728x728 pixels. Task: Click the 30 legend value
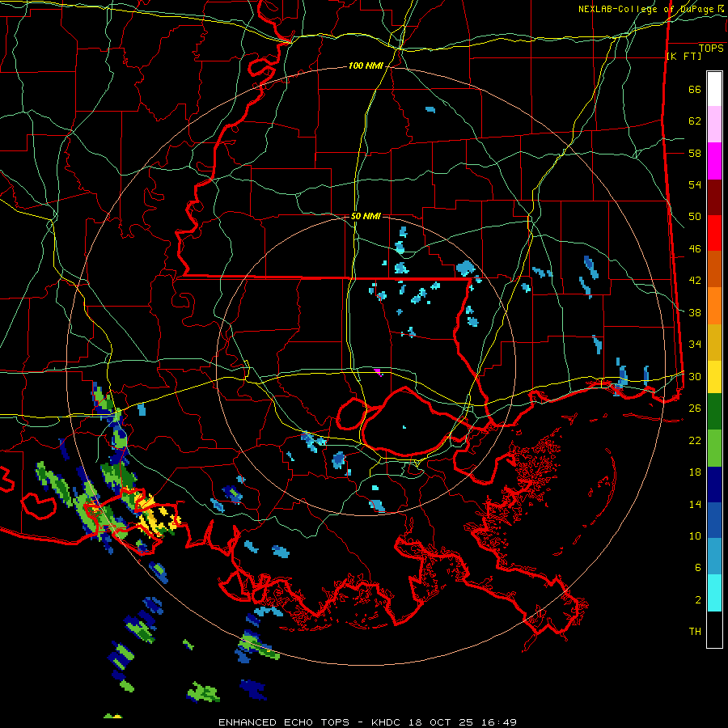pyautogui.click(x=695, y=376)
